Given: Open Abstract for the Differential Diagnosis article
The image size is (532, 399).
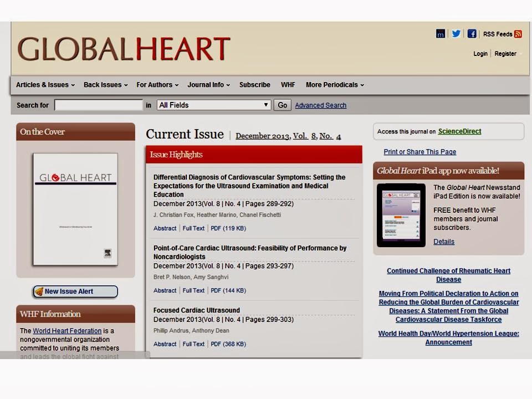Looking at the screenshot, I should click(x=165, y=228).
